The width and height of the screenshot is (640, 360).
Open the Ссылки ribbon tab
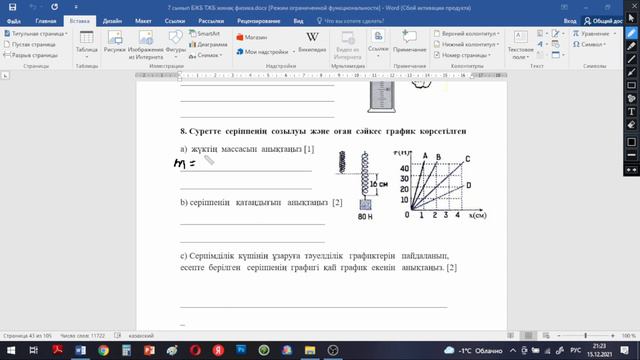click(175, 21)
